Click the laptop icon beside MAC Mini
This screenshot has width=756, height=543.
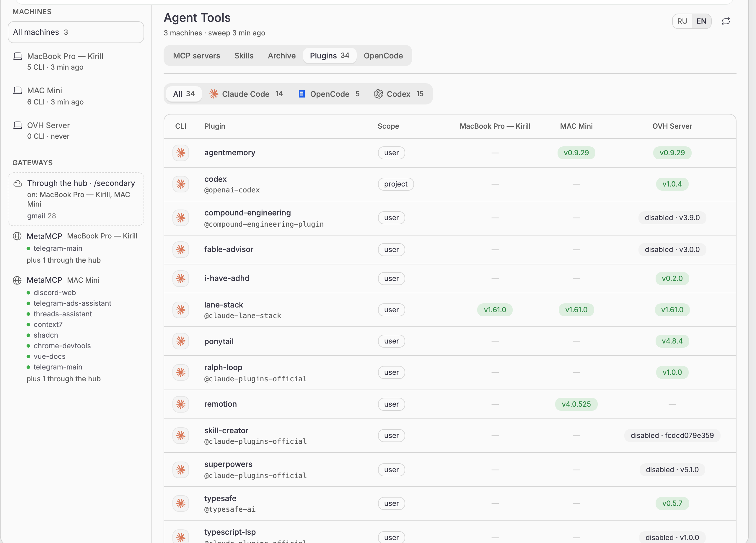tap(18, 91)
